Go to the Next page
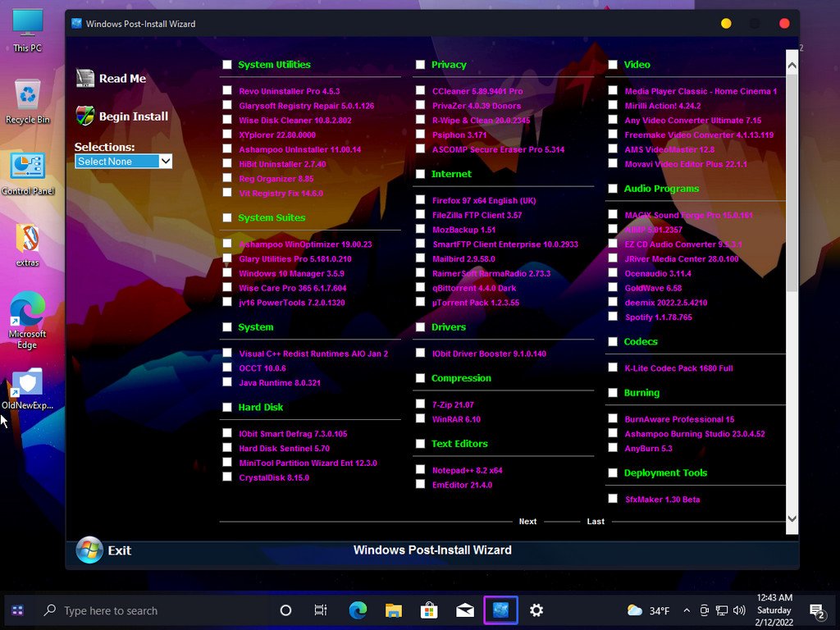840x630 pixels. coord(527,521)
